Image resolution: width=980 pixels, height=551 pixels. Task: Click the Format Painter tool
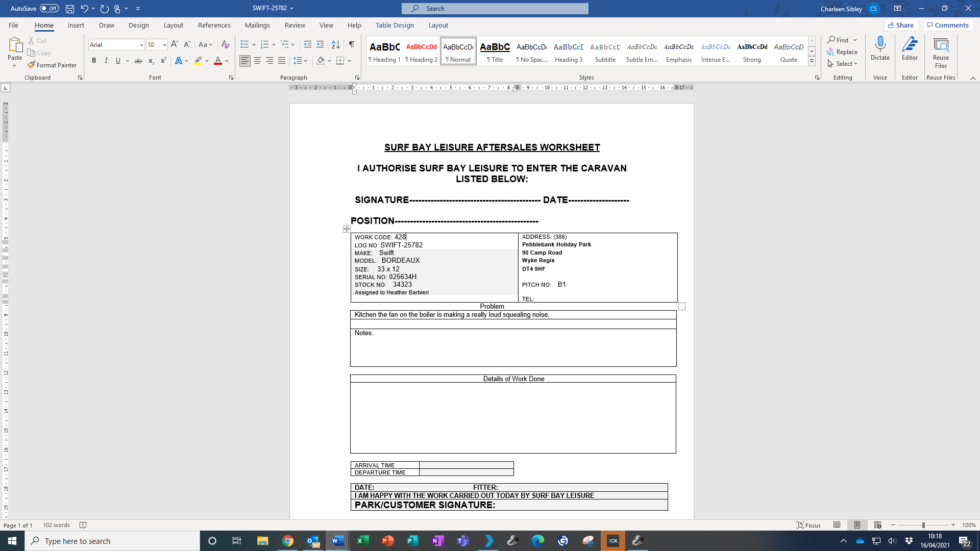click(x=52, y=65)
